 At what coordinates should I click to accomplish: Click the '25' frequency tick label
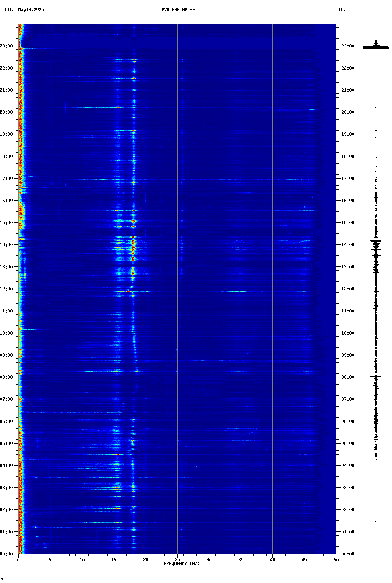[177, 560]
